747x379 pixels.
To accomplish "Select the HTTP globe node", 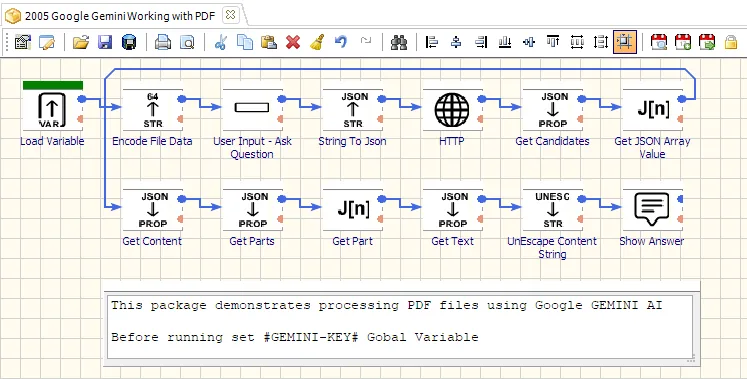I will 452,110.
